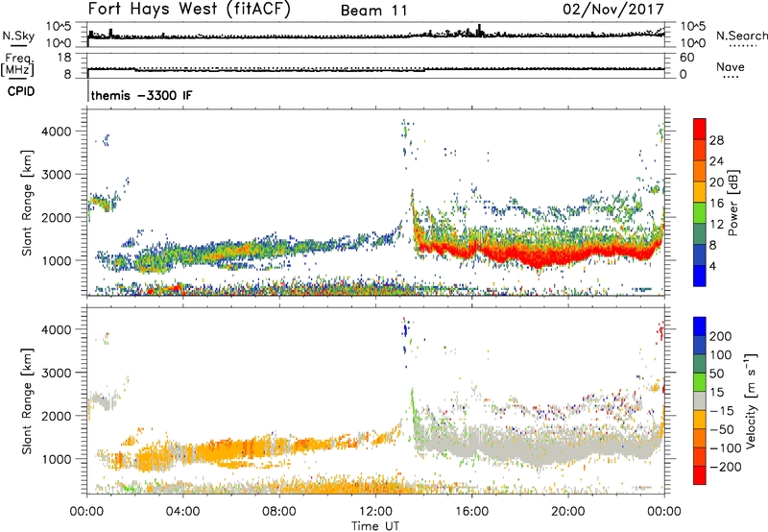Click the red top segment of Power colorbar
The image size is (768, 532).
tap(700, 129)
